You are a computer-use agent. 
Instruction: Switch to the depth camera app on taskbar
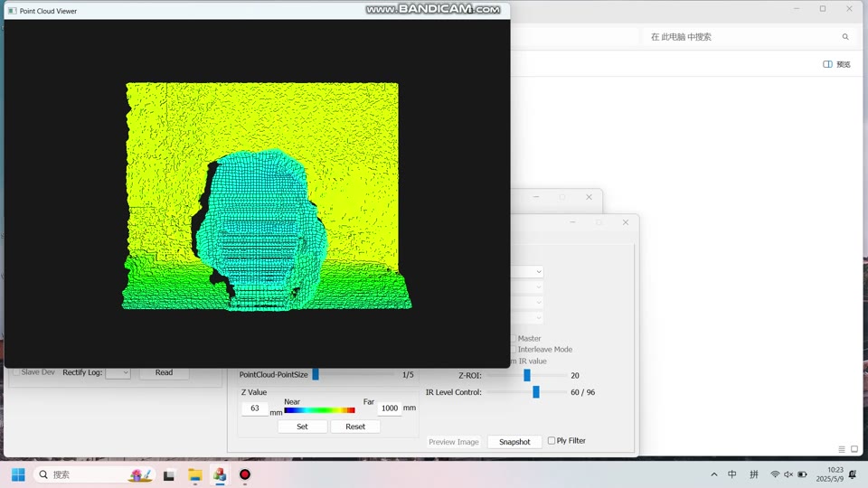(x=220, y=474)
